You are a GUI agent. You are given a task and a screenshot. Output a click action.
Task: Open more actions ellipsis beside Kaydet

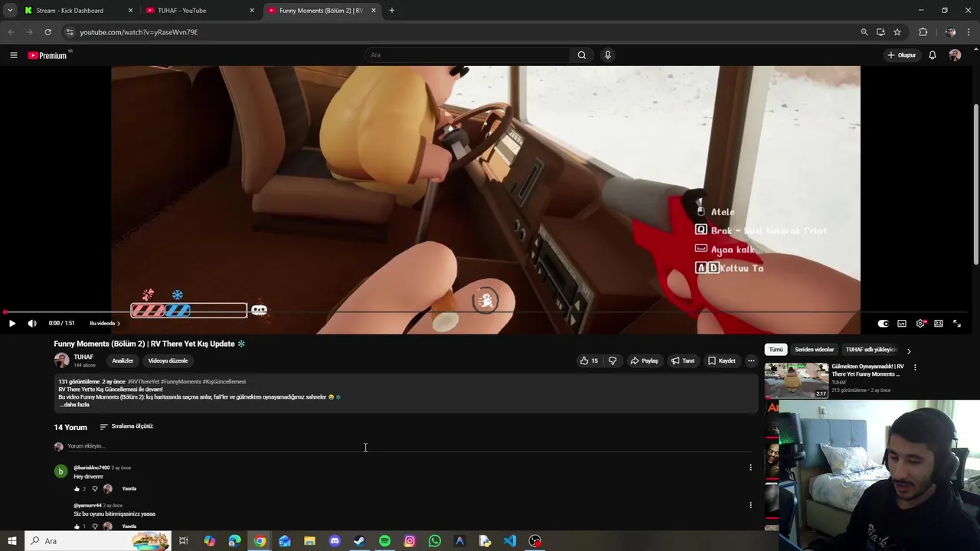tap(751, 360)
